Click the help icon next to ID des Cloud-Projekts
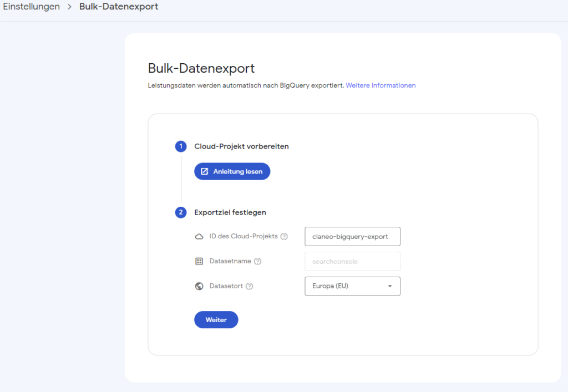 (x=285, y=236)
